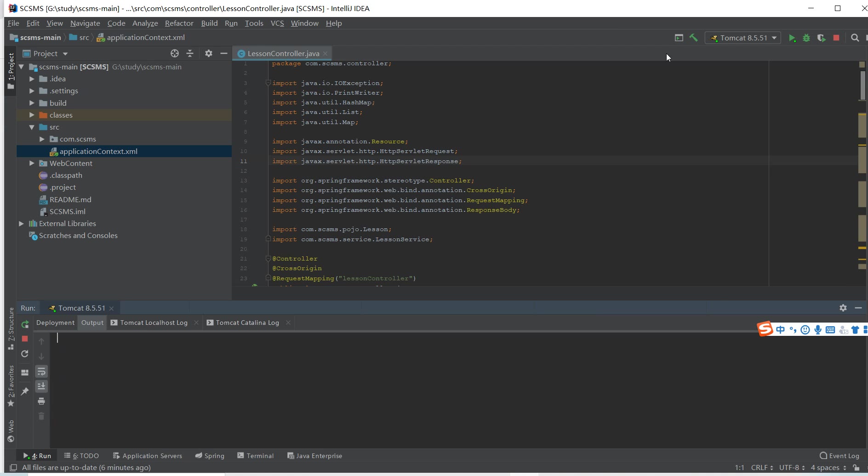Click the print icon in Run console
868x476 pixels.
point(41,401)
